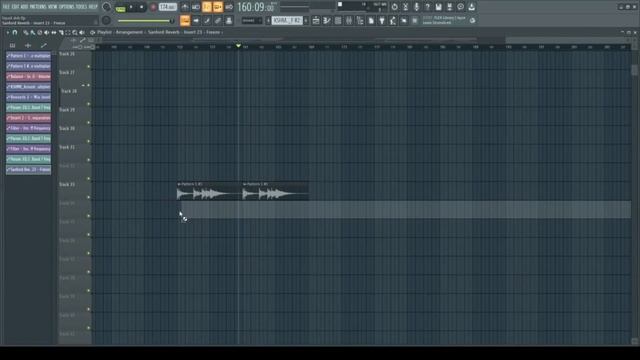Click the circular-arrow undo history icon

[394, 7]
